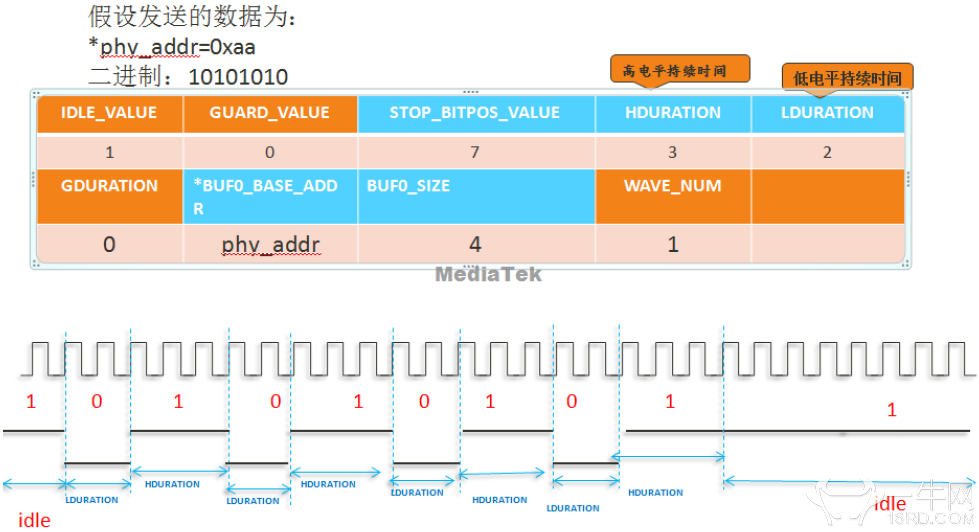Click the red idle label at waveform start
Screen dimensions: 979x532
point(34,520)
